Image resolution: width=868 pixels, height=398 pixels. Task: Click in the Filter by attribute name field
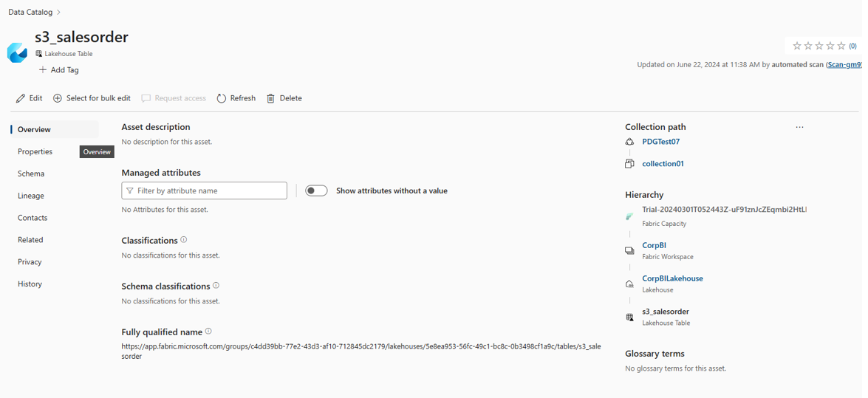coord(205,191)
